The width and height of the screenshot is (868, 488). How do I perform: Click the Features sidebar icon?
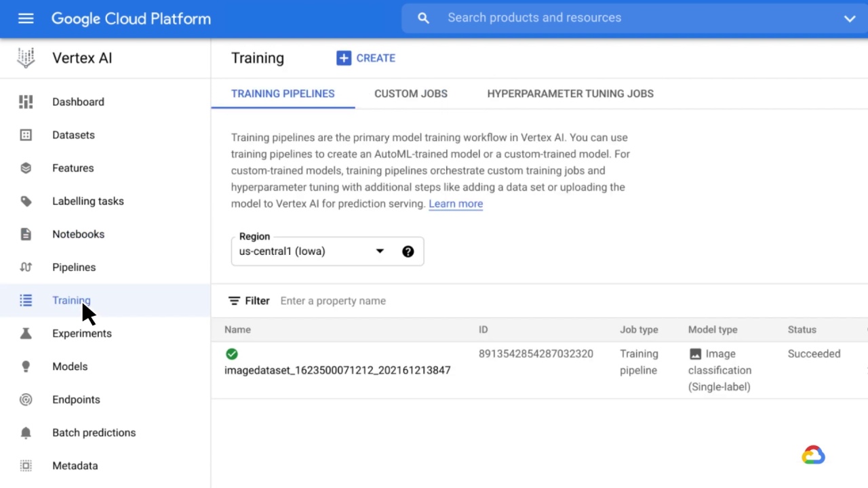pos(26,168)
